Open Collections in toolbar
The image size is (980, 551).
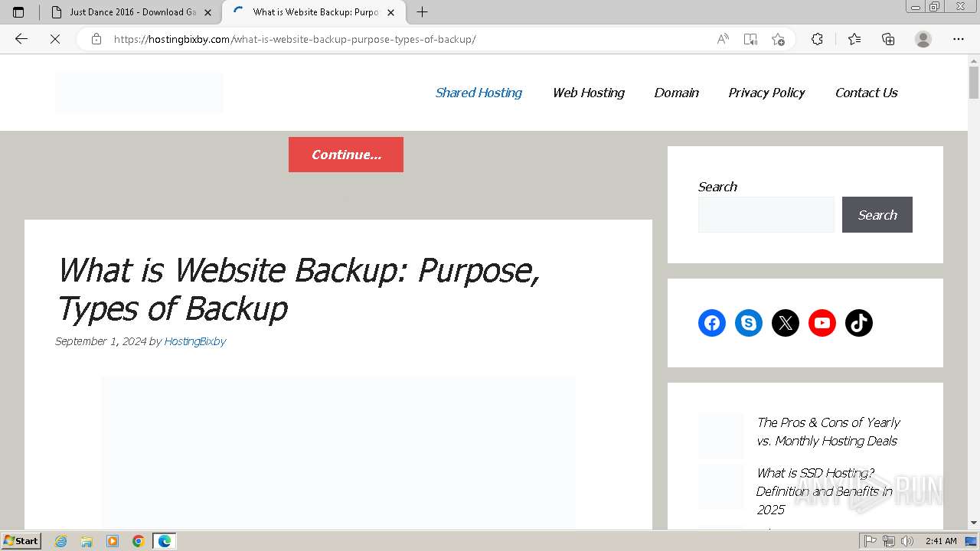point(888,39)
